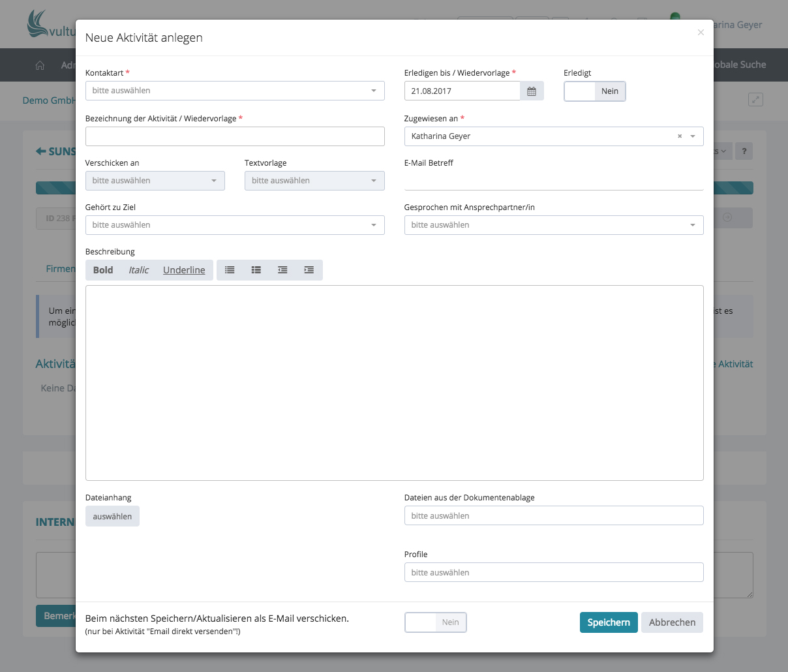
Task: Expand the Zugewiesen an dropdown arrow
Action: (693, 136)
